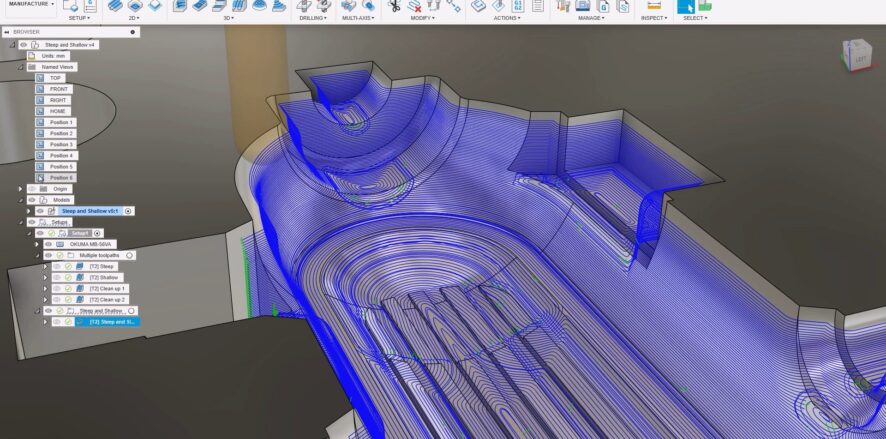The image size is (886, 439).
Task: Click the ViewCube in the viewport corner
Action: [x=855, y=57]
